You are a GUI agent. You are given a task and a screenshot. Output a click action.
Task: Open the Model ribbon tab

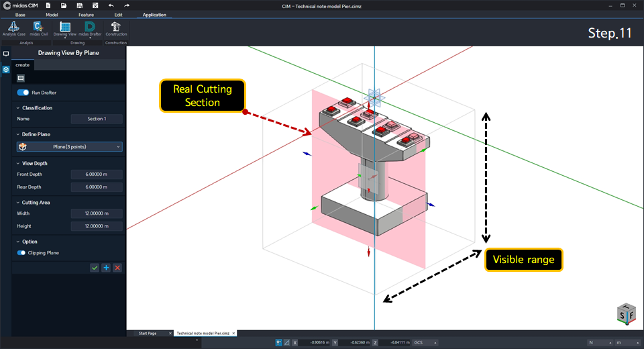tap(52, 15)
